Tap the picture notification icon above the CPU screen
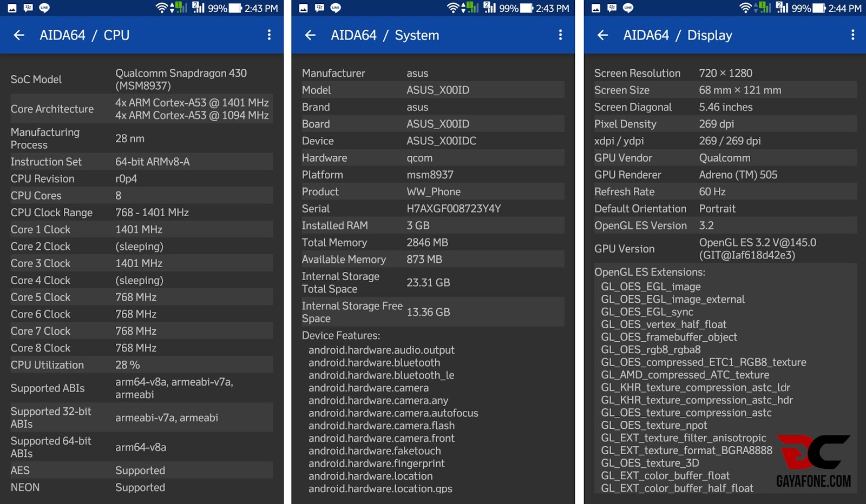This screenshot has width=866, height=504. coord(12,8)
